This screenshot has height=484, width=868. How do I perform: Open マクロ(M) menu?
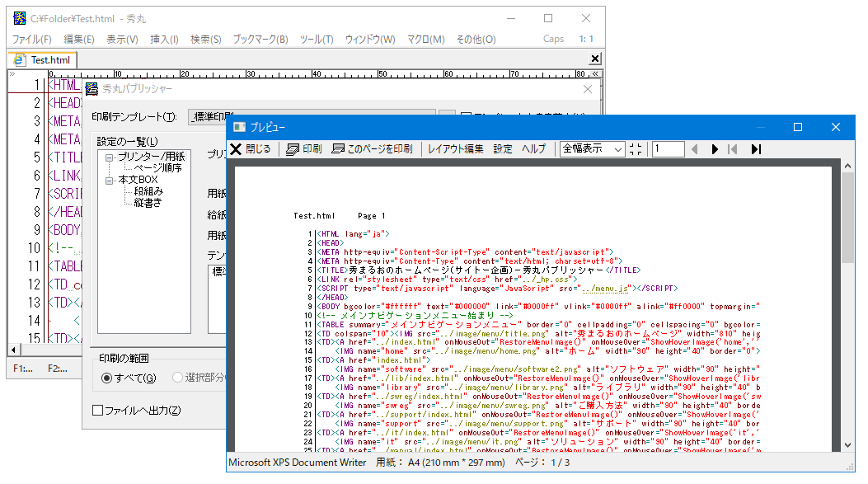[425, 40]
